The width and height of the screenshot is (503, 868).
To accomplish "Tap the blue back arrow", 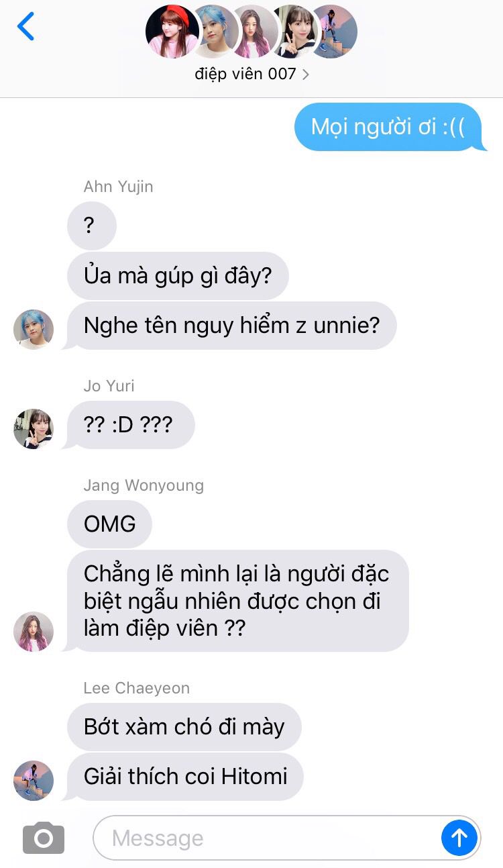I will [x=25, y=27].
